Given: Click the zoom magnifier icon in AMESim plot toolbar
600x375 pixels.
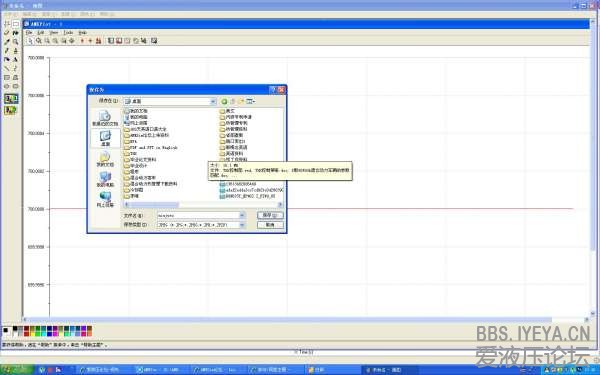Looking at the screenshot, I should (x=39, y=41).
